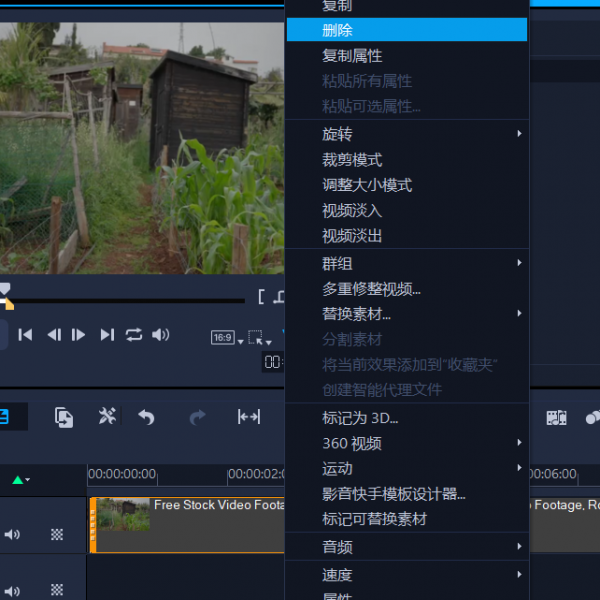Expand the 运动 submenu
The image size is (600, 600).
(x=406, y=468)
